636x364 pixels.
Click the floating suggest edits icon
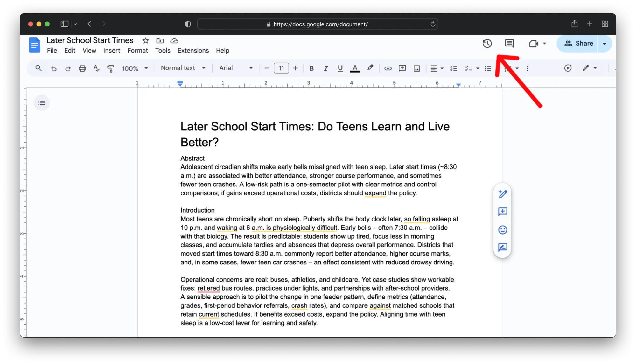tap(502, 247)
